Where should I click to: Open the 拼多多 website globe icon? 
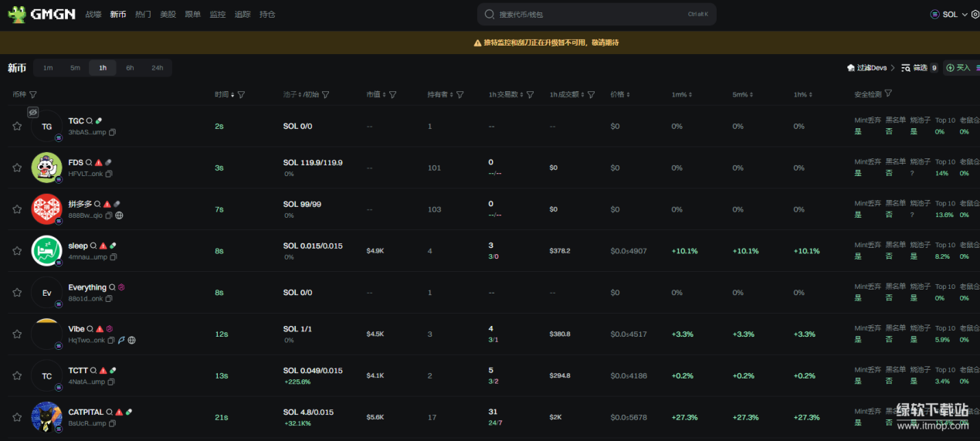click(x=119, y=215)
